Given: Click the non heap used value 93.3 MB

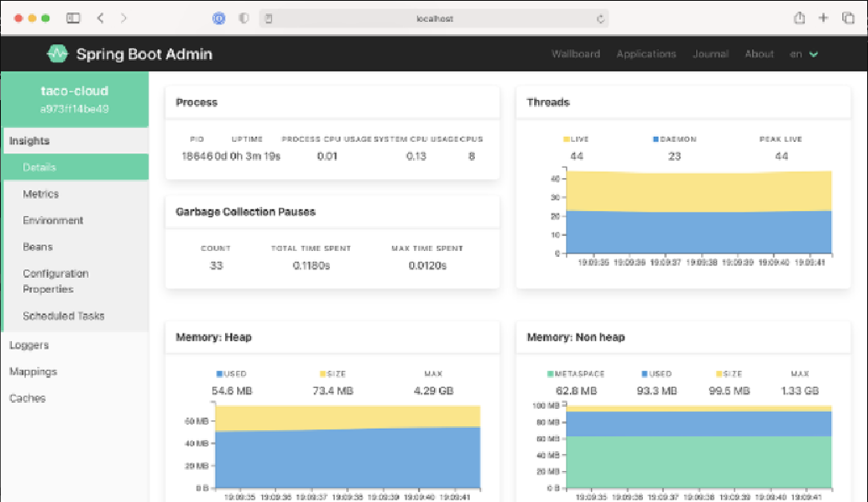Looking at the screenshot, I should pyautogui.click(x=657, y=391).
